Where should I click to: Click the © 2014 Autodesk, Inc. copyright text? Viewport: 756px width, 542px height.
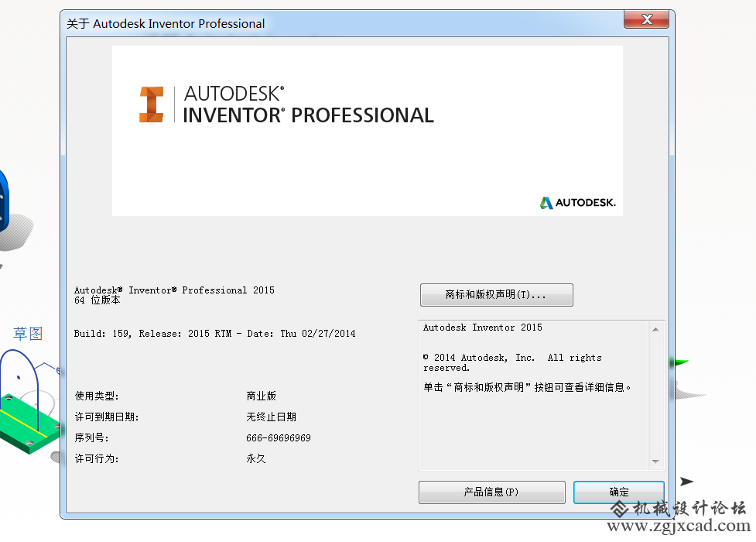pos(512,362)
